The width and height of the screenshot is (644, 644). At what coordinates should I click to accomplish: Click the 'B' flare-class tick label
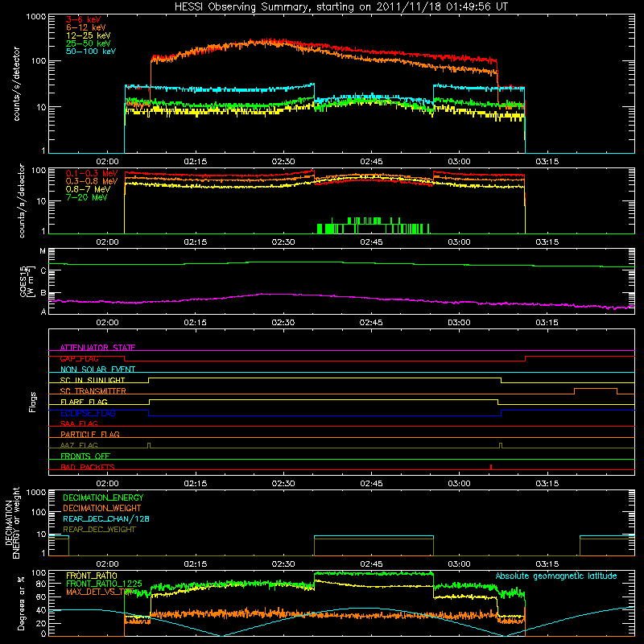pyautogui.click(x=43, y=294)
